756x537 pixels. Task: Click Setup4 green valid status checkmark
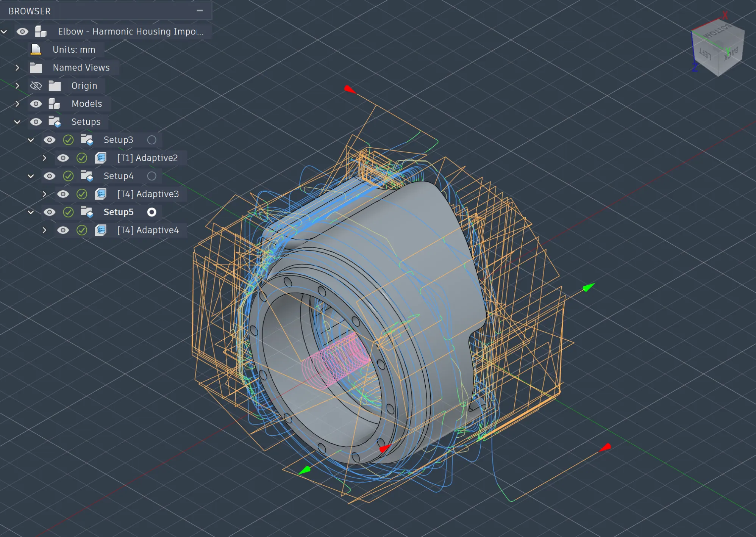coord(68,176)
